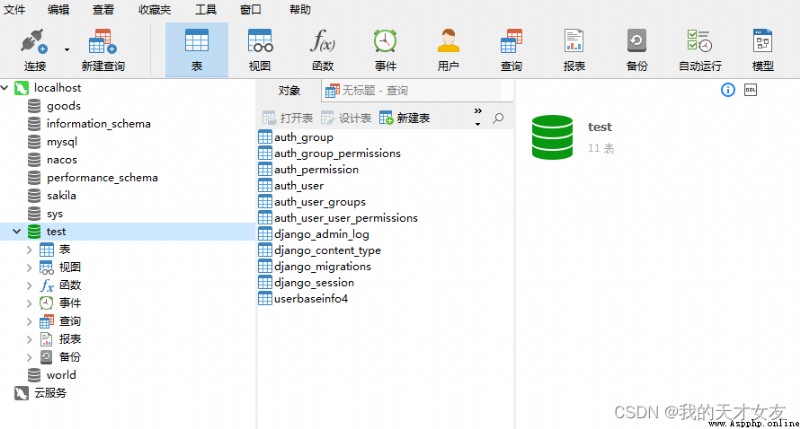Select the performance_schema database

click(x=102, y=178)
